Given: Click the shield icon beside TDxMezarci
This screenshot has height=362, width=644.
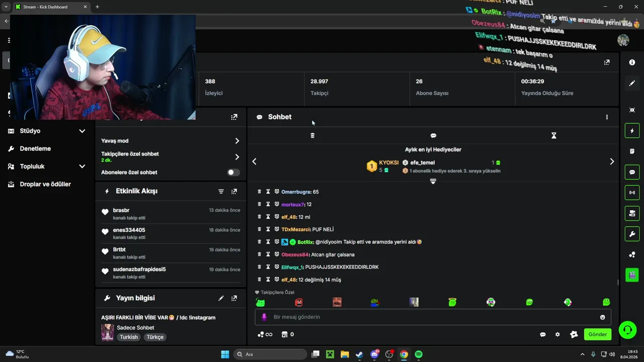Looking at the screenshot, I should [x=277, y=229].
